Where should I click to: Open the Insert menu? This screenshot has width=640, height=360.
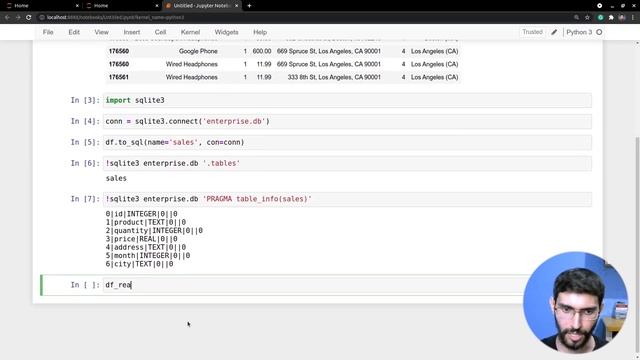tap(131, 32)
